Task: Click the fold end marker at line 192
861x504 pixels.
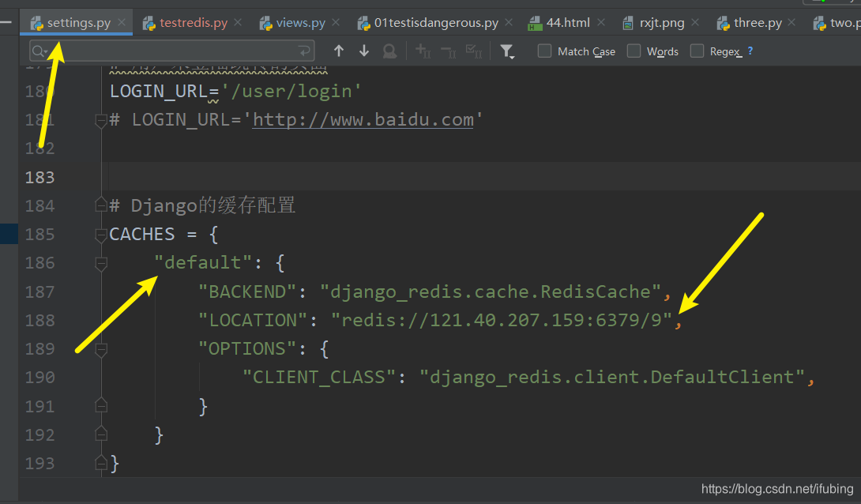Action: point(101,434)
